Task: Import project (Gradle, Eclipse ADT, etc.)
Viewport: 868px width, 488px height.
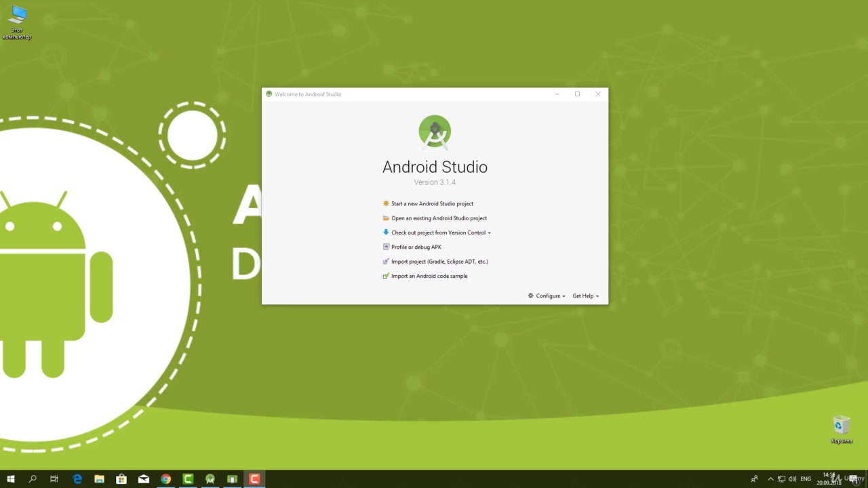Action: [435, 262]
